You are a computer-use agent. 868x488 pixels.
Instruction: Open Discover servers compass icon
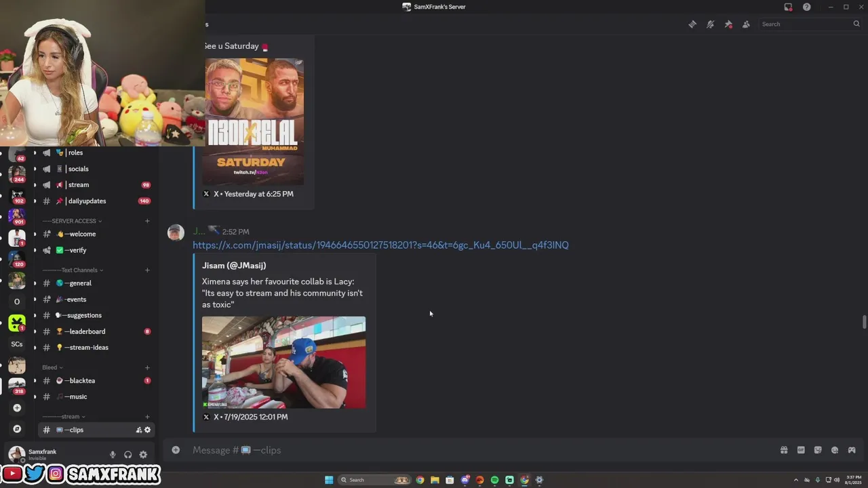click(17, 429)
